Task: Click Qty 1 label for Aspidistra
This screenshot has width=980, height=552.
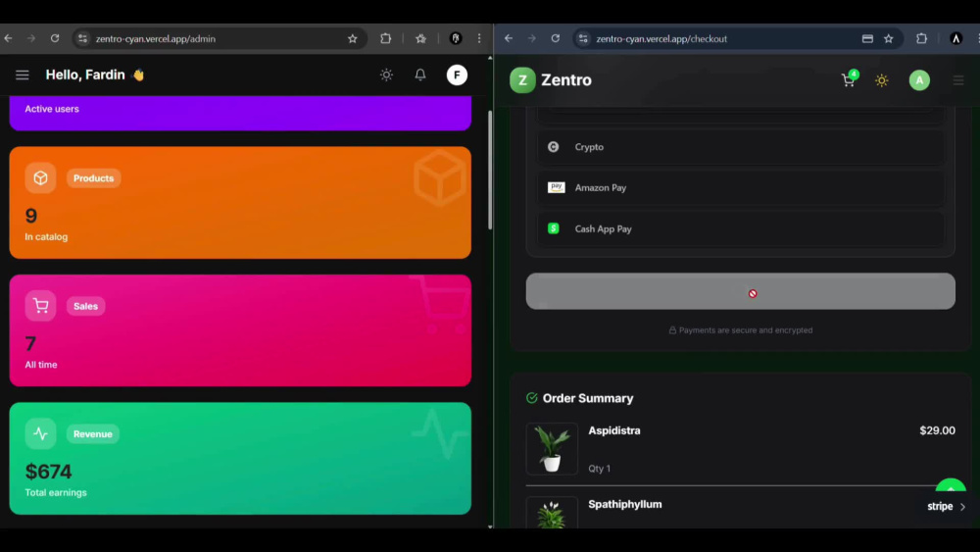Action: click(x=600, y=469)
